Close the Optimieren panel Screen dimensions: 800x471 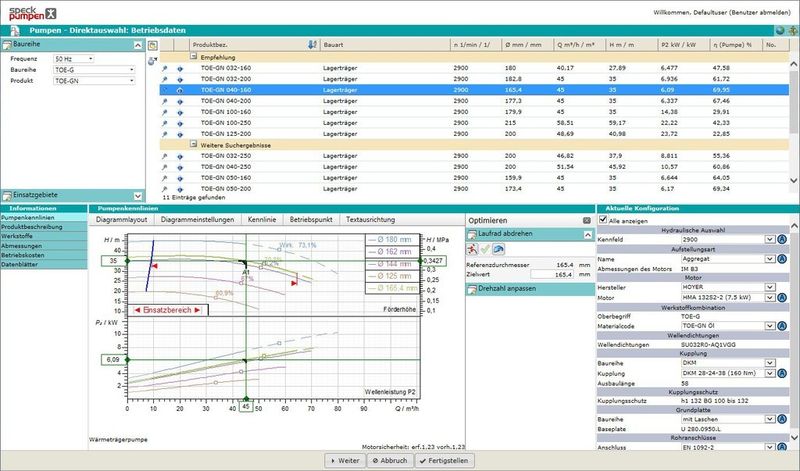pos(587,220)
